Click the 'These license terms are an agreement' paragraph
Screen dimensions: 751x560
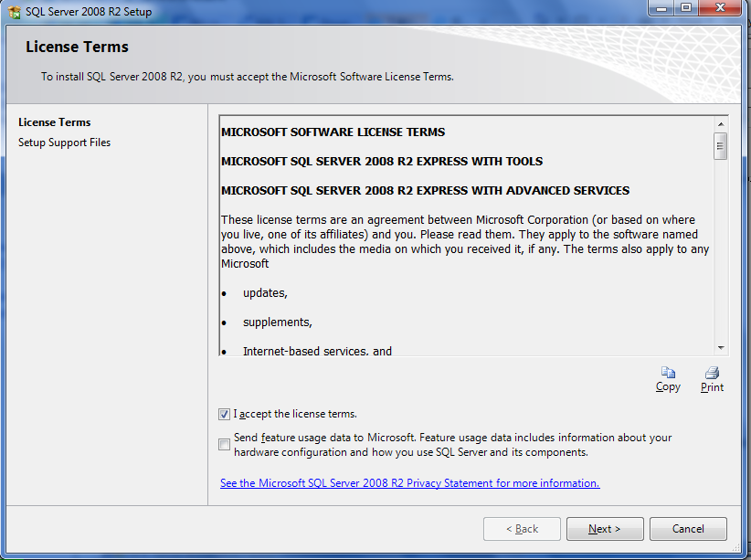click(x=465, y=242)
